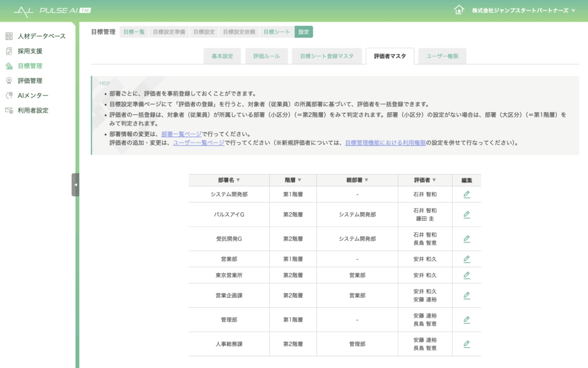
Task: Open edit icon for 受託開発G row
Action: [x=466, y=239]
